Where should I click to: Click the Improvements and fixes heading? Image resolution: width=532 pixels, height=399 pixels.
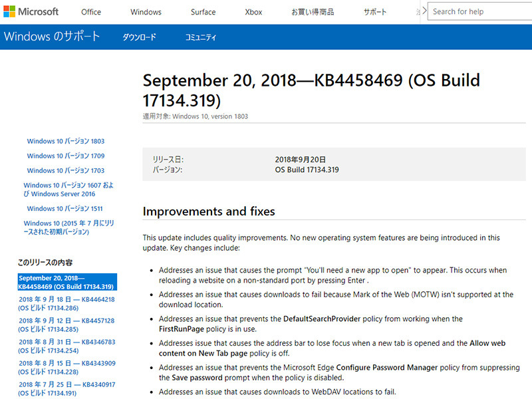tap(209, 211)
